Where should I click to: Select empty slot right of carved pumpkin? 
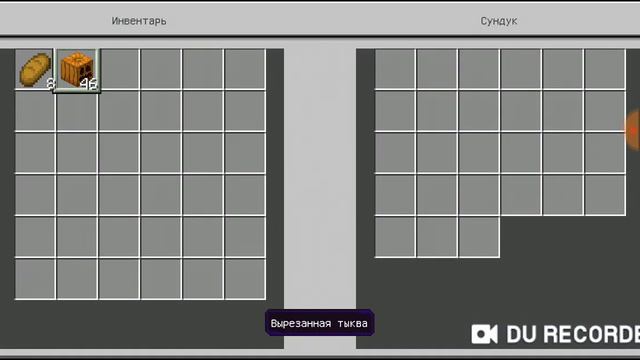pos(120,69)
